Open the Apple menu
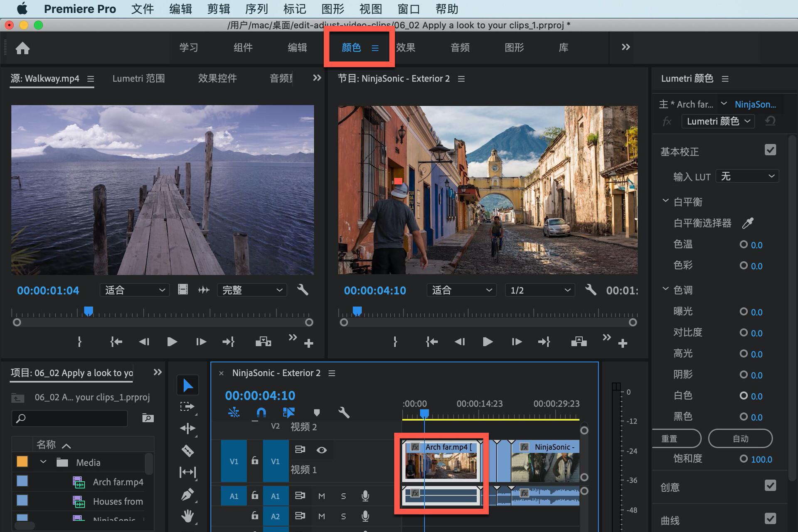Image resolution: width=798 pixels, height=532 pixels. [22, 8]
